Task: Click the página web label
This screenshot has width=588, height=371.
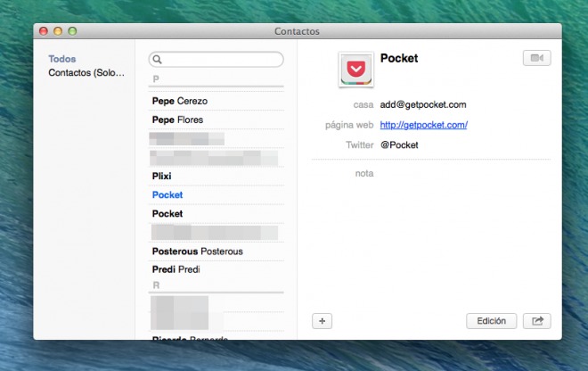Action: pyautogui.click(x=349, y=125)
